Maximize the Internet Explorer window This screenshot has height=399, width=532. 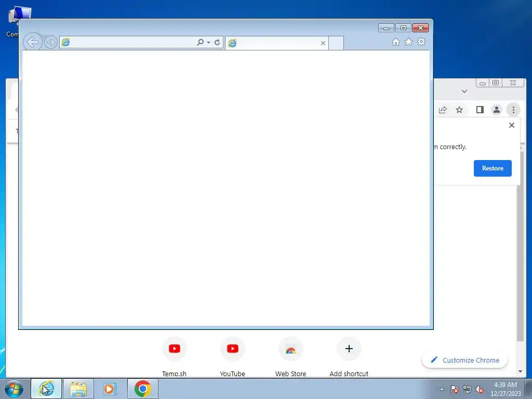pos(403,28)
